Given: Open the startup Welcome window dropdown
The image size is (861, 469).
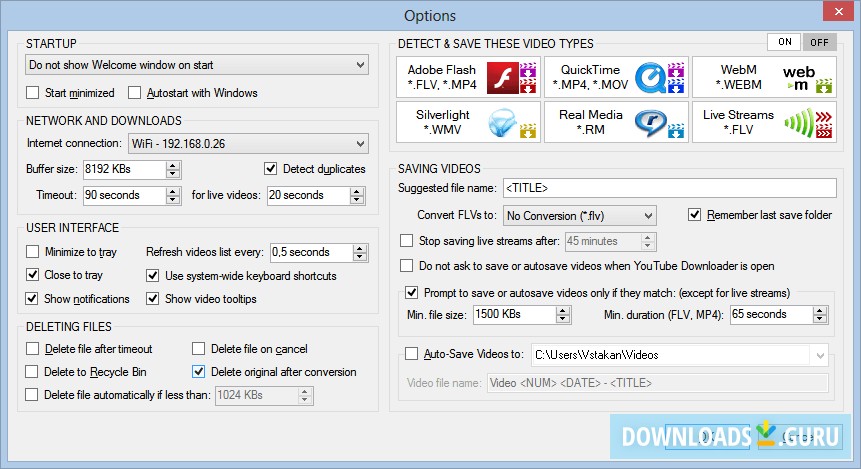Looking at the screenshot, I should point(197,65).
